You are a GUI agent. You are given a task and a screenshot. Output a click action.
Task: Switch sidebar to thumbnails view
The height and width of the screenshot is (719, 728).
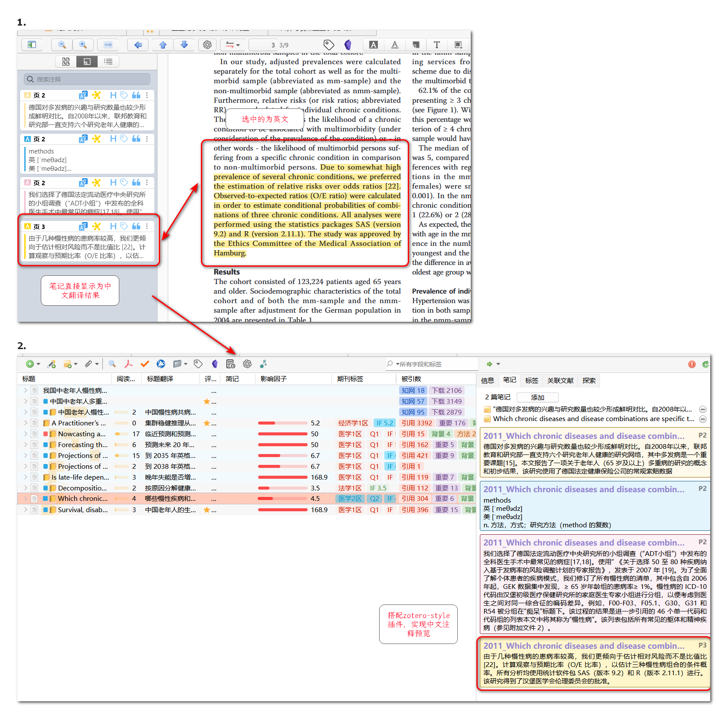66,62
